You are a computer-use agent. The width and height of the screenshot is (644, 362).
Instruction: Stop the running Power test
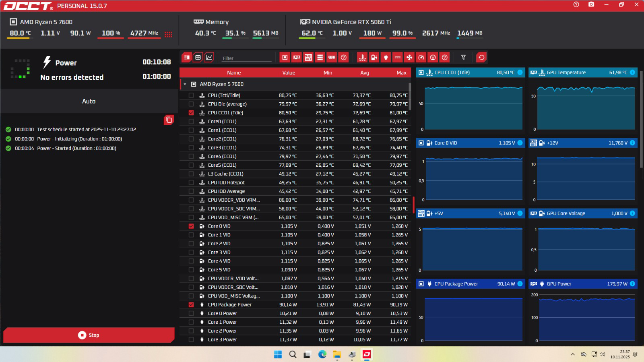coord(89,335)
